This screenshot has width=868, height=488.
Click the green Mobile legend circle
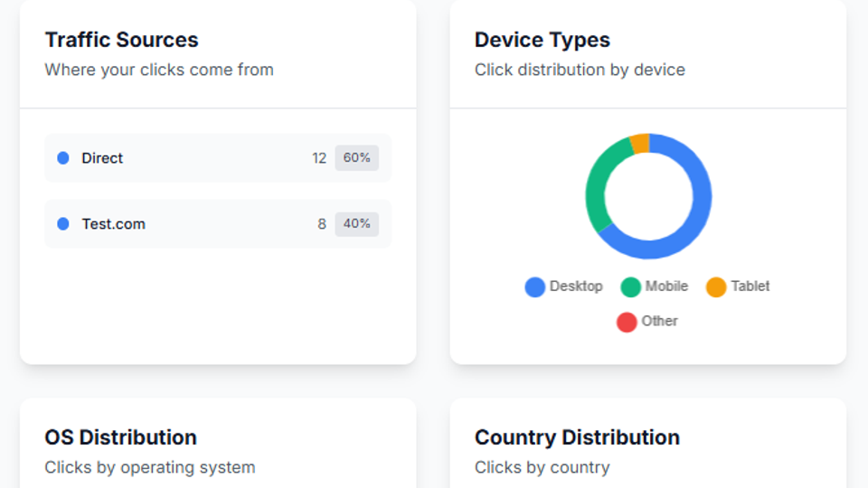(631, 287)
